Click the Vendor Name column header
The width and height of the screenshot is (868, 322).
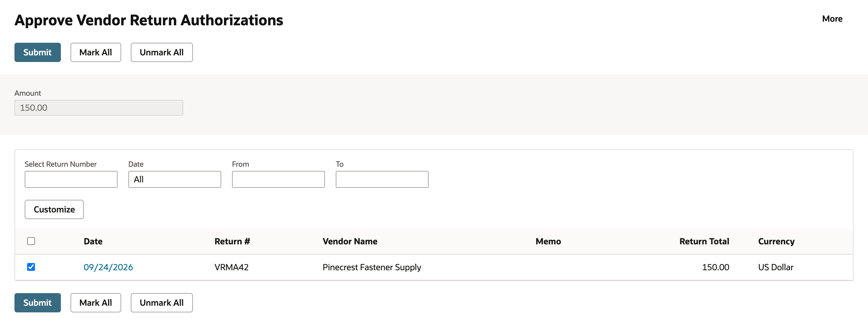tap(350, 241)
